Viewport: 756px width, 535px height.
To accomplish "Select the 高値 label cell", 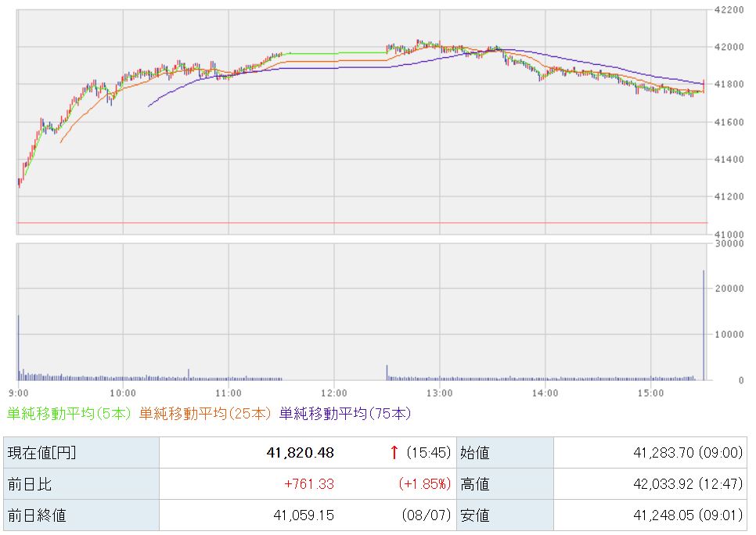I will click(505, 484).
